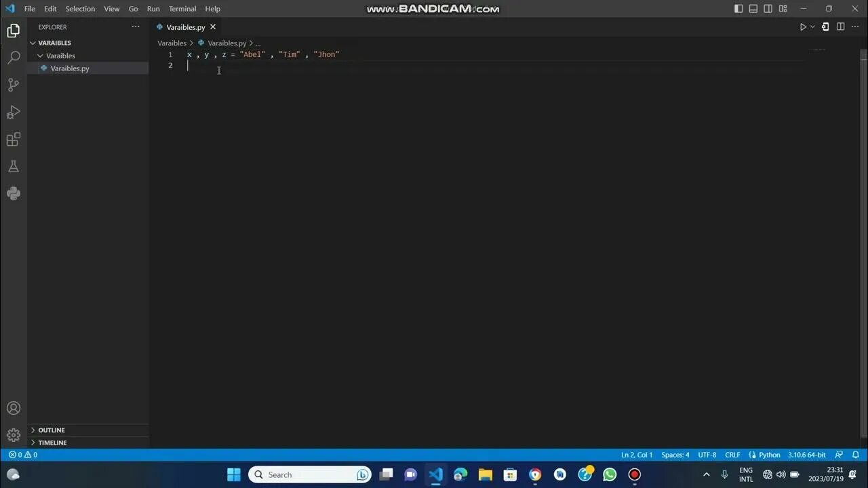
Task: Open the Selection menu
Action: [80, 9]
